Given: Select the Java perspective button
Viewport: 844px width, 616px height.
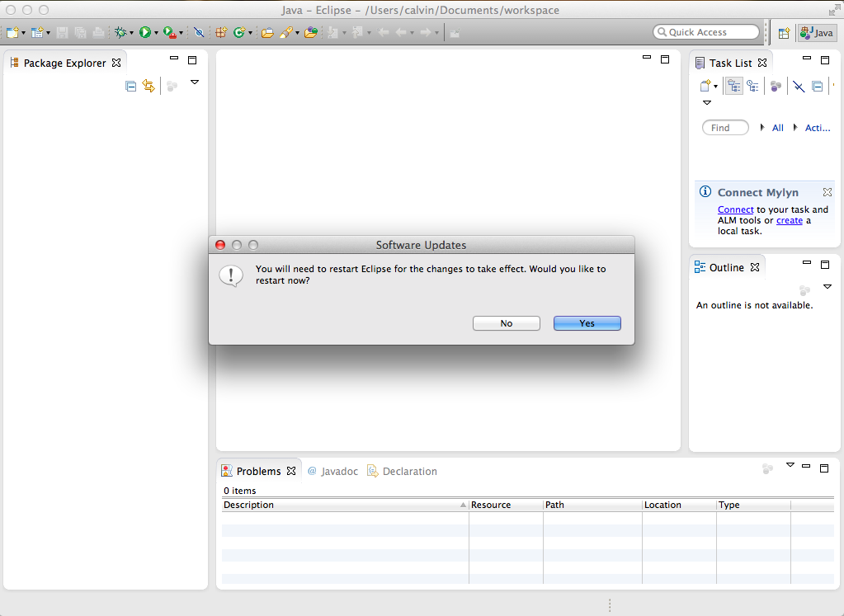Looking at the screenshot, I should pos(817,33).
